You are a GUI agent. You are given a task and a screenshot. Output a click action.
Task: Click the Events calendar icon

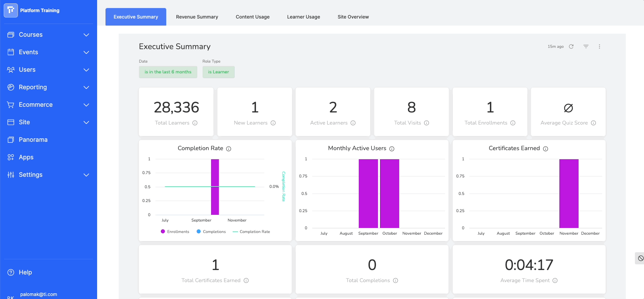click(11, 52)
